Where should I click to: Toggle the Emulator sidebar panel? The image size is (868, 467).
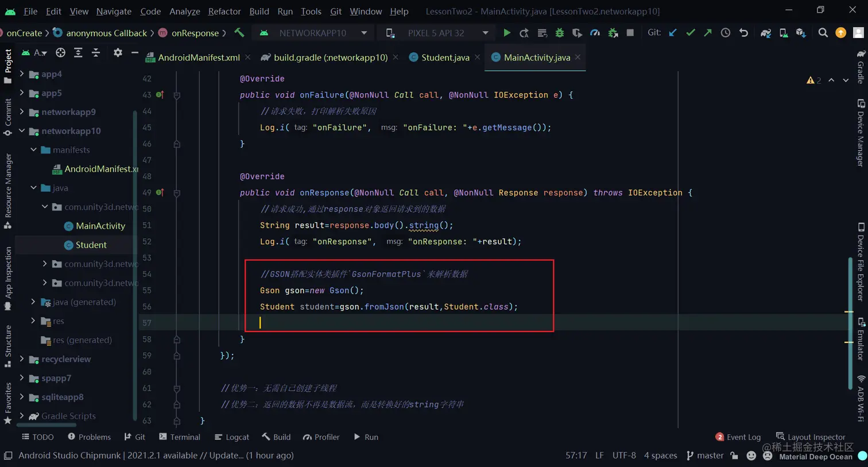861,339
